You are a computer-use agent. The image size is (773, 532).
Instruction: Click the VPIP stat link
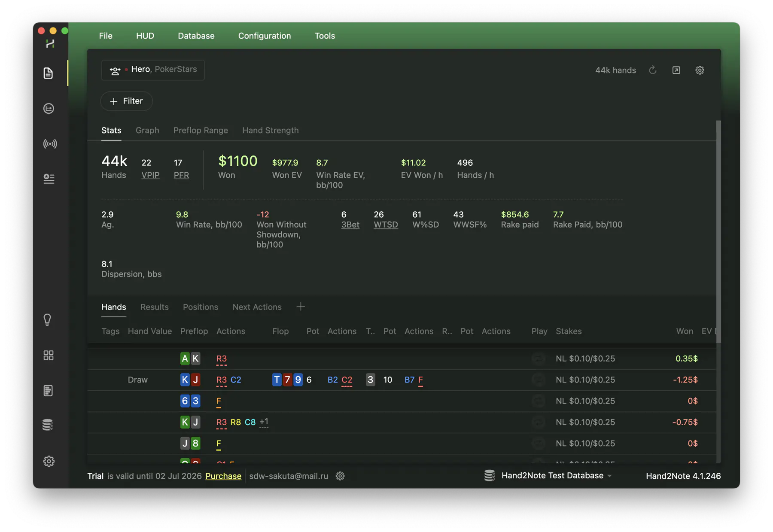point(150,175)
